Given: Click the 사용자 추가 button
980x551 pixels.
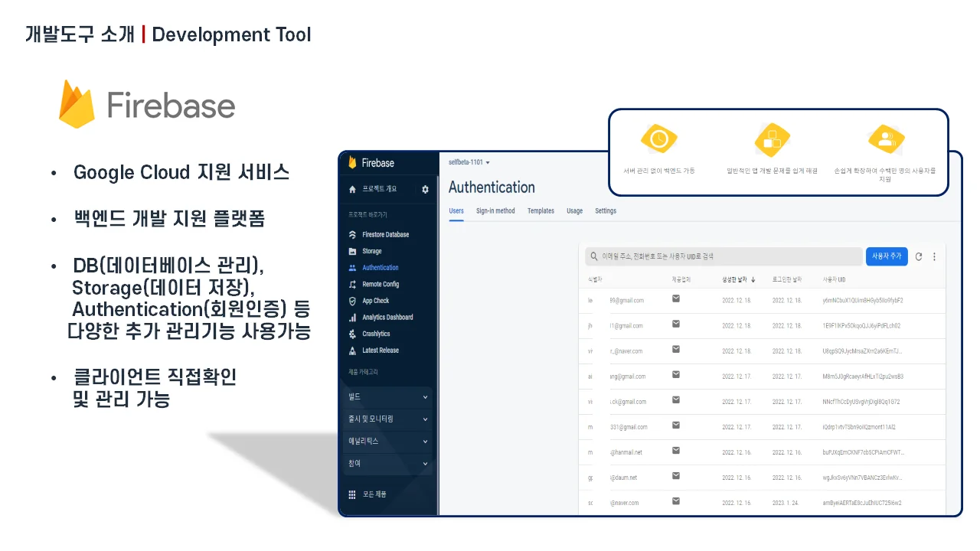Looking at the screenshot, I should [887, 256].
